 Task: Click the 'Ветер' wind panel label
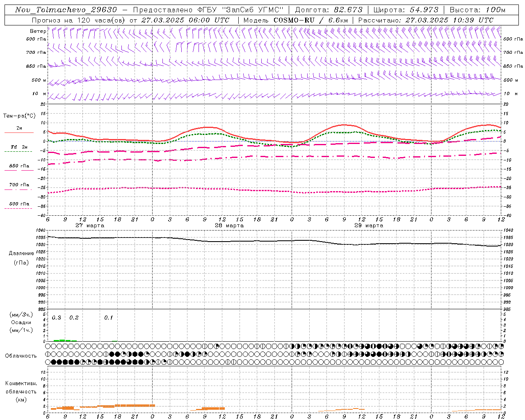coord(38,31)
